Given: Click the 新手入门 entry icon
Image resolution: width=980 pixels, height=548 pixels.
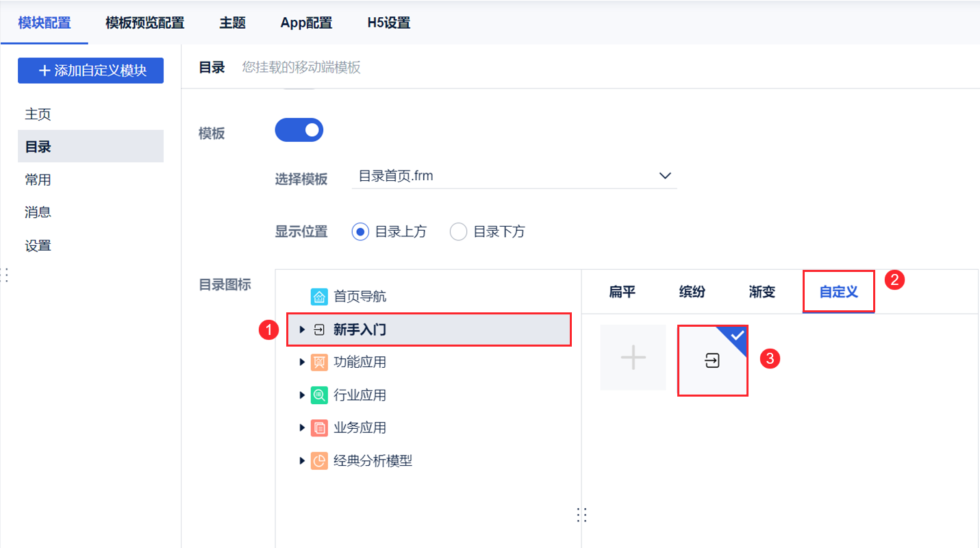Looking at the screenshot, I should click(x=318, y=329).
